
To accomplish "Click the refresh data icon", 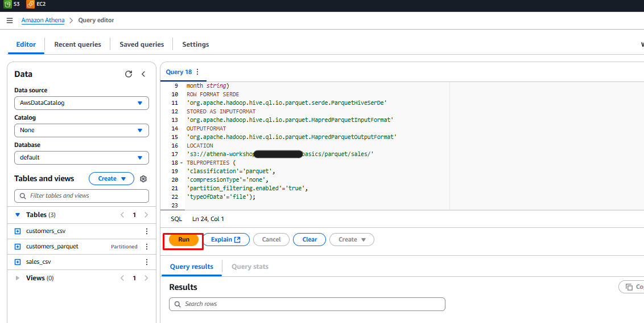I will (x=129, y=74).
